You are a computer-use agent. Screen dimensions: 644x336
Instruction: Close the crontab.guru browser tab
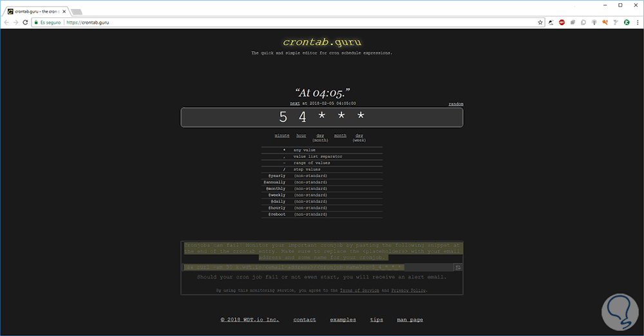[x=64, y=12]
